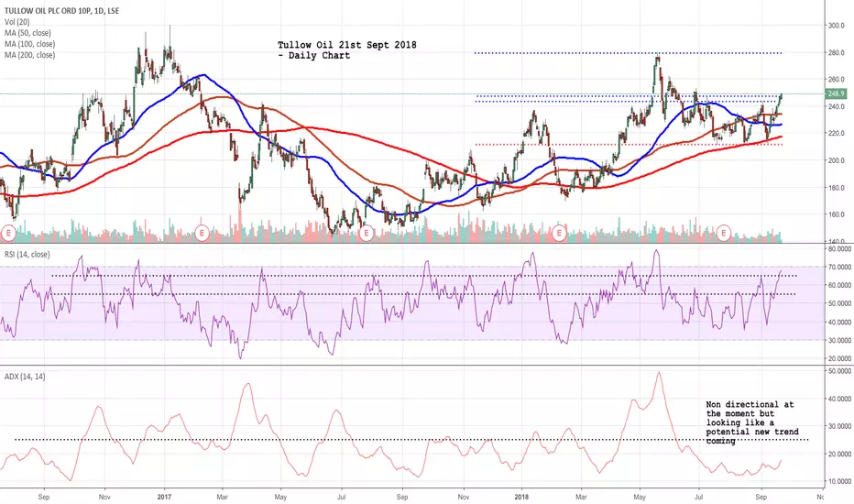Click the 160.0 price axis label
Image resolution: width=854 pixels, height=504 pixels.
(837, 214)
